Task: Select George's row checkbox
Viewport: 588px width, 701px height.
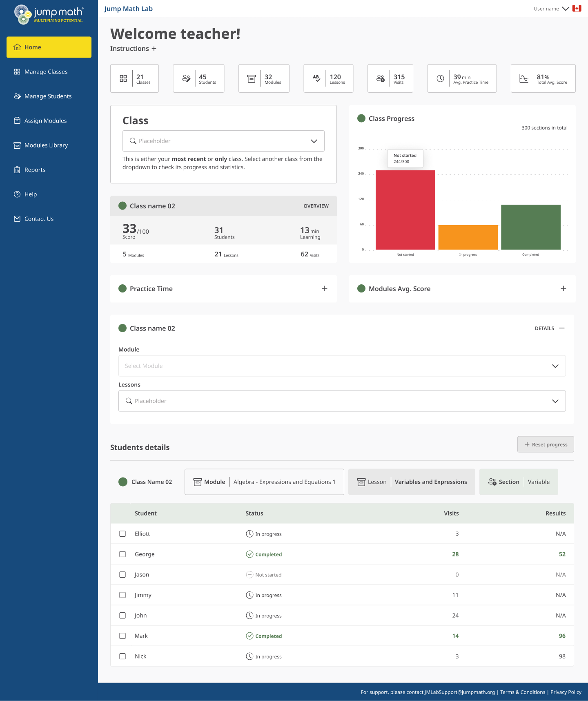Action: pos(122,554)
